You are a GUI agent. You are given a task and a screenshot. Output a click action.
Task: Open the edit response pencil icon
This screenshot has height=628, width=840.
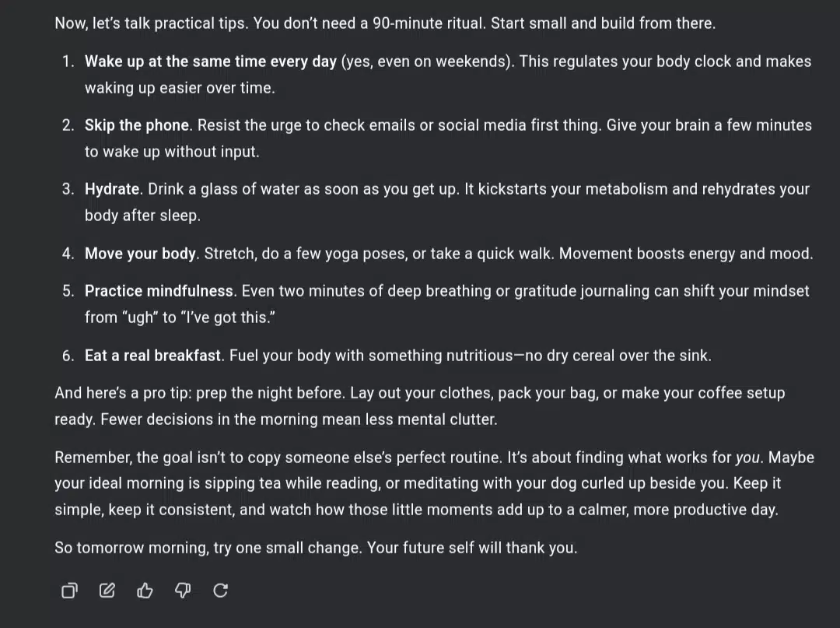click(x=107, y=591)
